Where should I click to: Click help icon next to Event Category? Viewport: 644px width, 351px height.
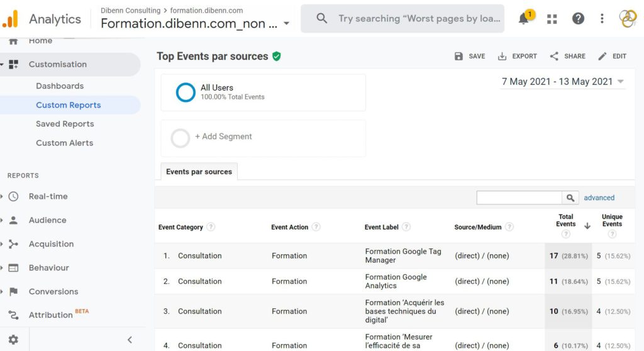[x=211, y=227]
